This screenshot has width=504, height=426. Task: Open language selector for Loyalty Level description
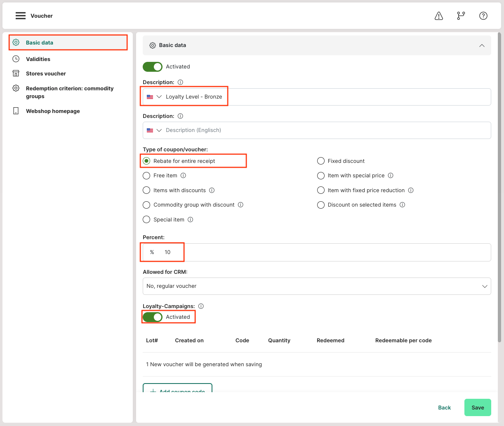coord(154,97)
